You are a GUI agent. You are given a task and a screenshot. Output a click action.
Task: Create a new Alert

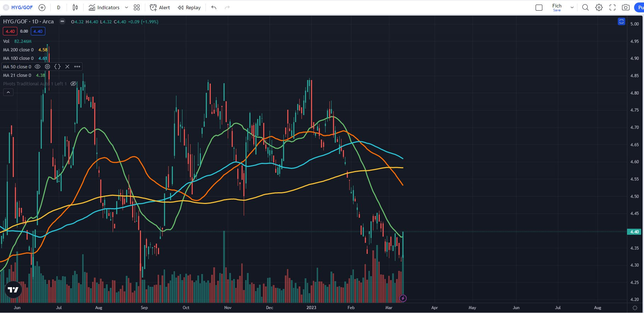[160, 7]
